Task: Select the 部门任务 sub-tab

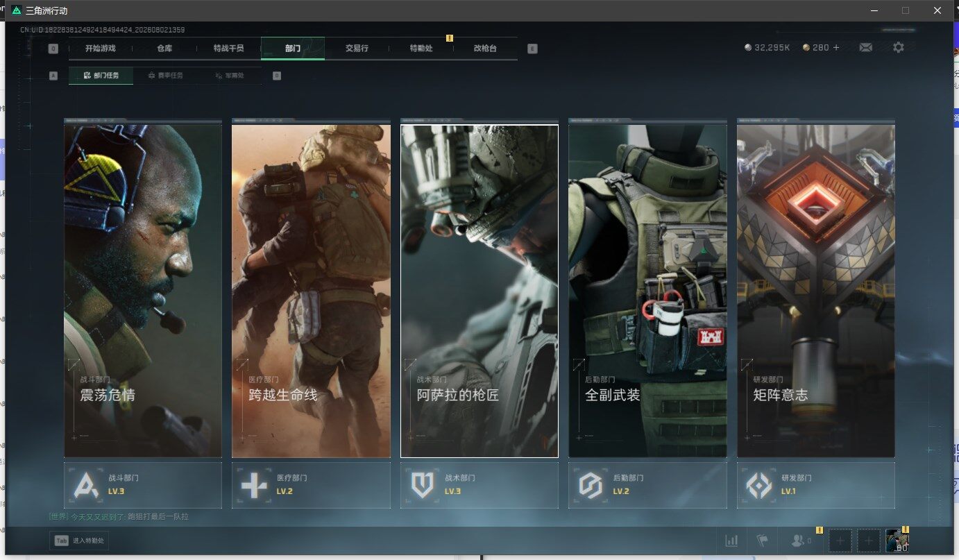Action: tap(101, 76)
